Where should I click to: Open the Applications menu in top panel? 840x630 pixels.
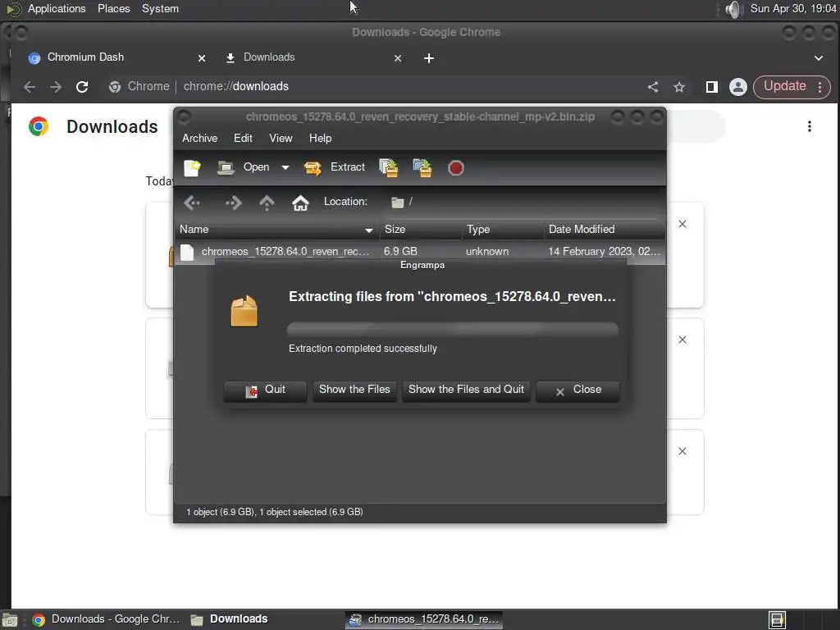(57, 8)
